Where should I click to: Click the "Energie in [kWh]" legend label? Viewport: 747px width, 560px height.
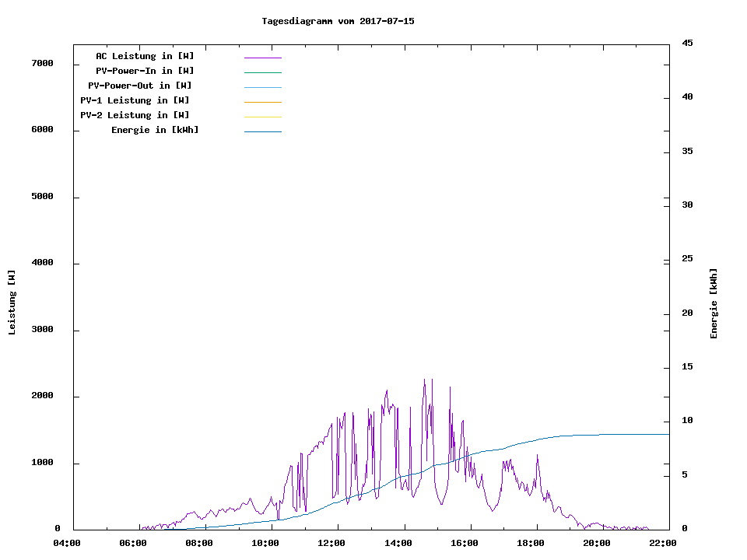155,130
